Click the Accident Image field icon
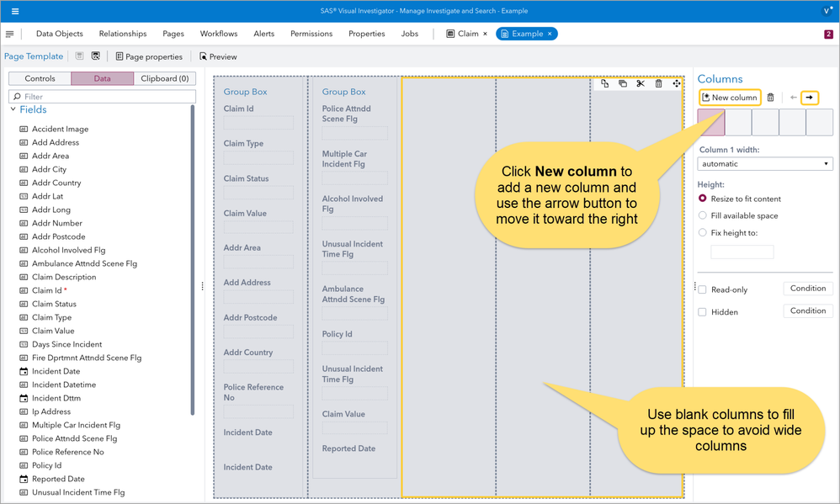The height and width of the screenshot is (504, 840). [x=24, y=129]
